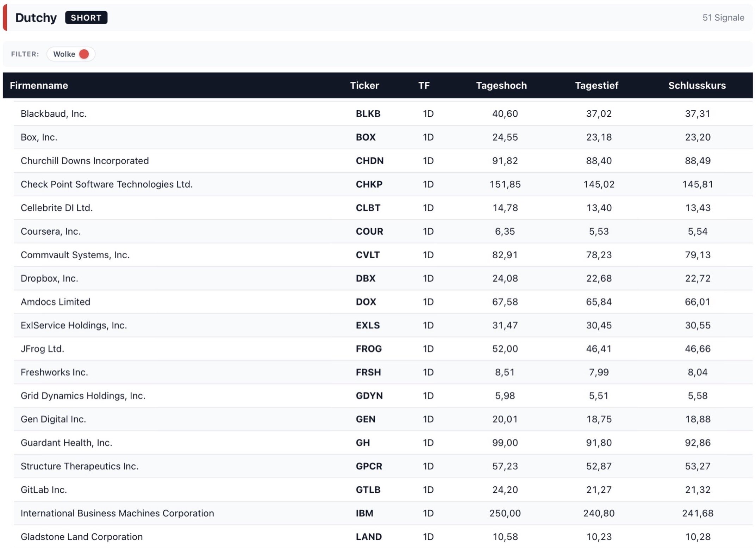The height and width of the screenshot is (548, 756).
Task: Click the IBM ticker symbol
Action: pyautogui.click(x=364, y=513)
